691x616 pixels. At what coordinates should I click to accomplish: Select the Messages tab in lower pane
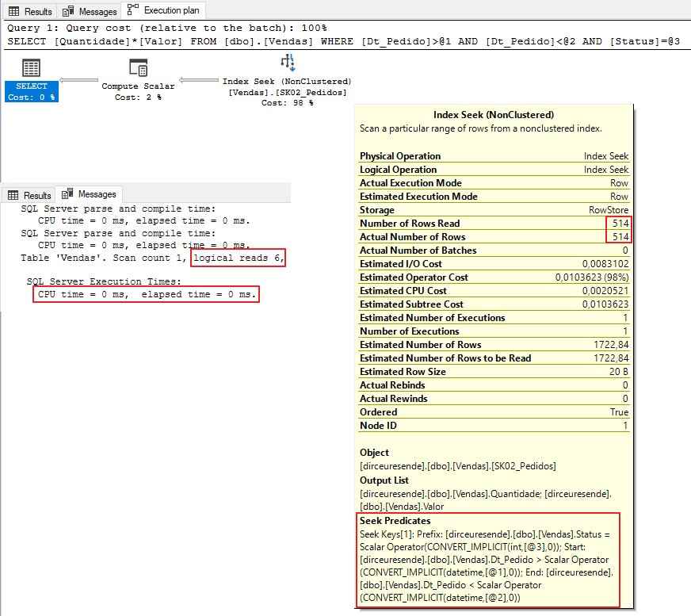click(x=90, y=194)
